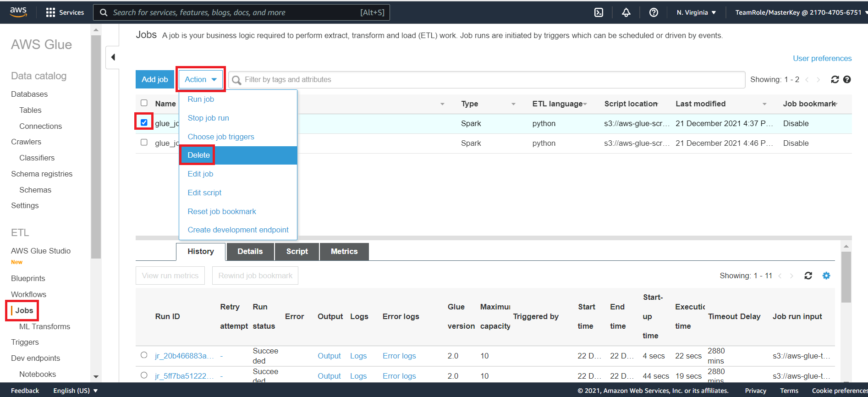Refresh the job run history table
Image resolution: width=868 pixels, height=397 pixels.
808,276
